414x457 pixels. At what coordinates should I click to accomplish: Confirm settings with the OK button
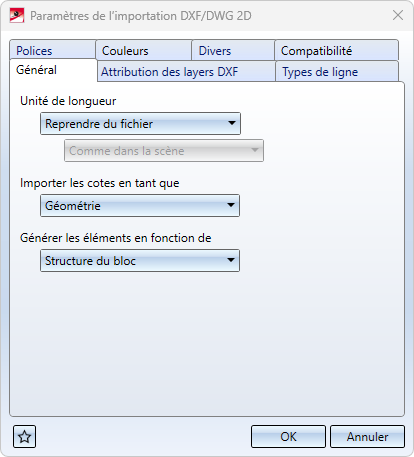[288, 436]
